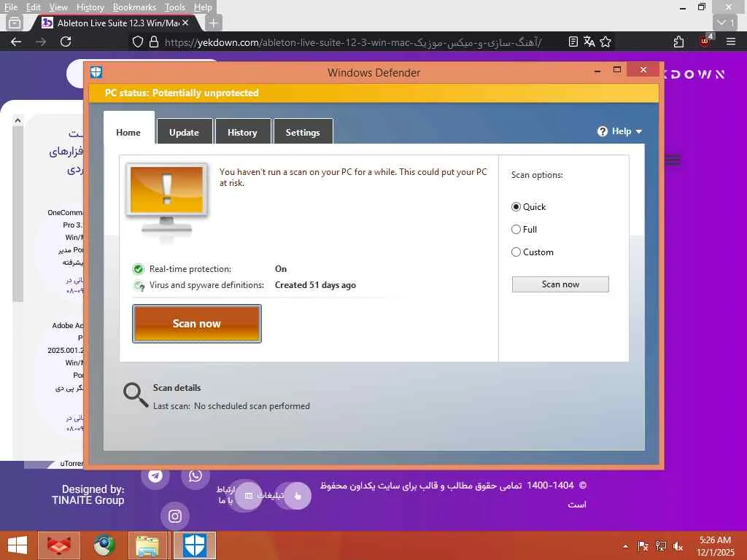Click the Firefox URL address field

pos(353,42)
